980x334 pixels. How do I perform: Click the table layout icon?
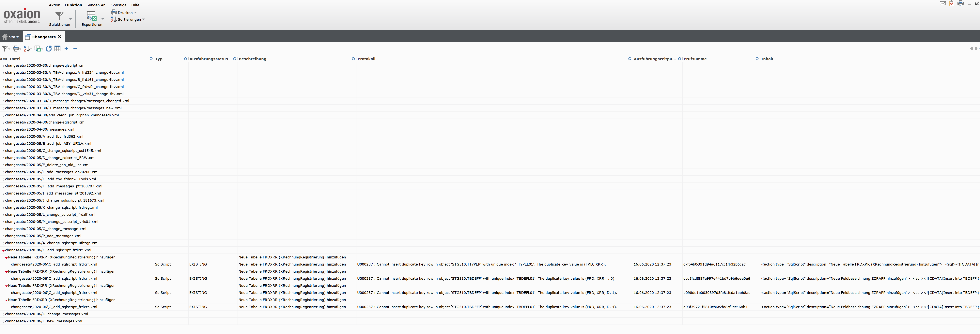click(x=57, y=49)
